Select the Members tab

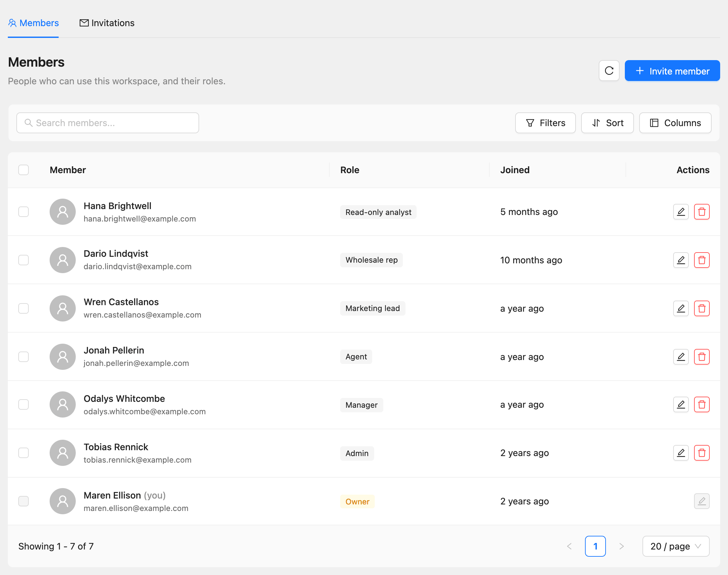[x=33, y=23]
